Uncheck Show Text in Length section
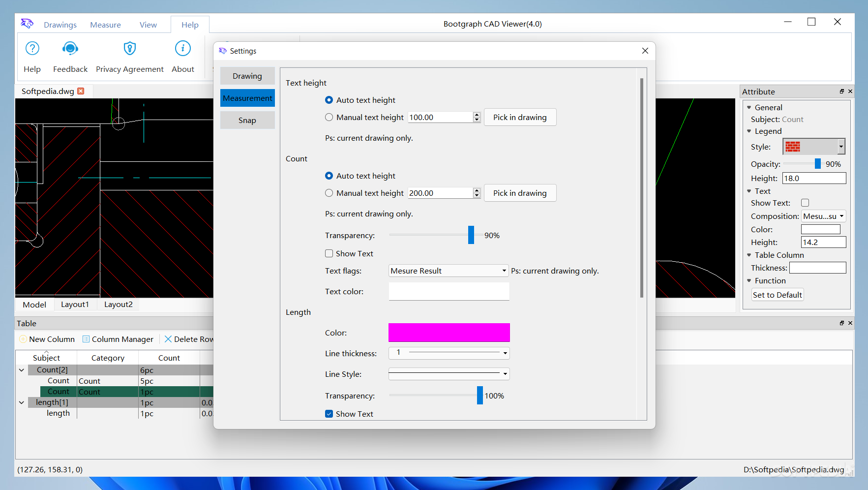868x490 pixels. pyautogui.click(x=329, y=414)
